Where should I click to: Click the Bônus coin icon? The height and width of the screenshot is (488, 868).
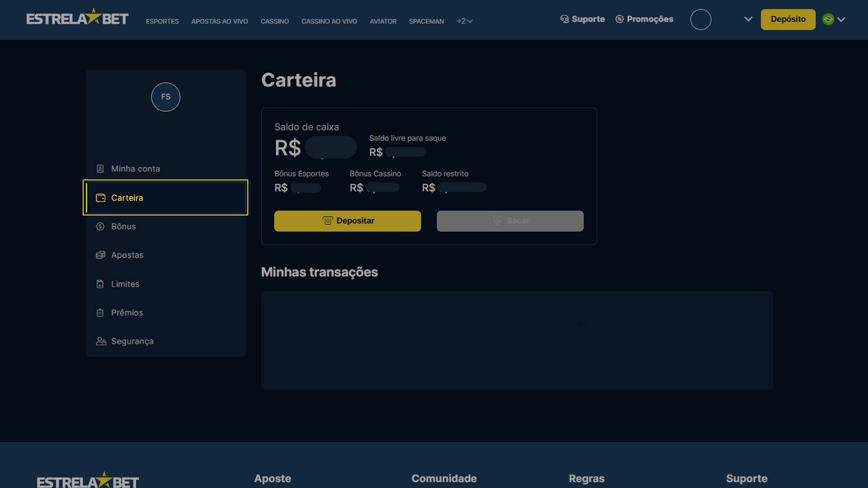pos(100,226)
